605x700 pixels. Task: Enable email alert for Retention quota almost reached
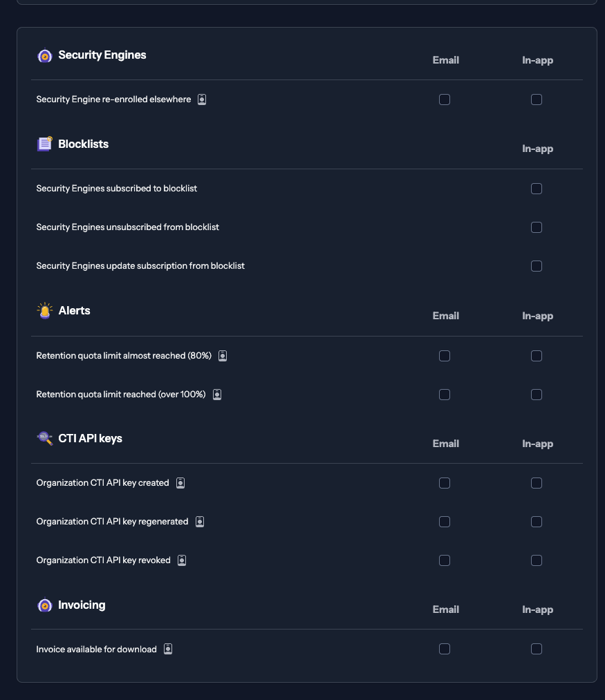point(445,355)
